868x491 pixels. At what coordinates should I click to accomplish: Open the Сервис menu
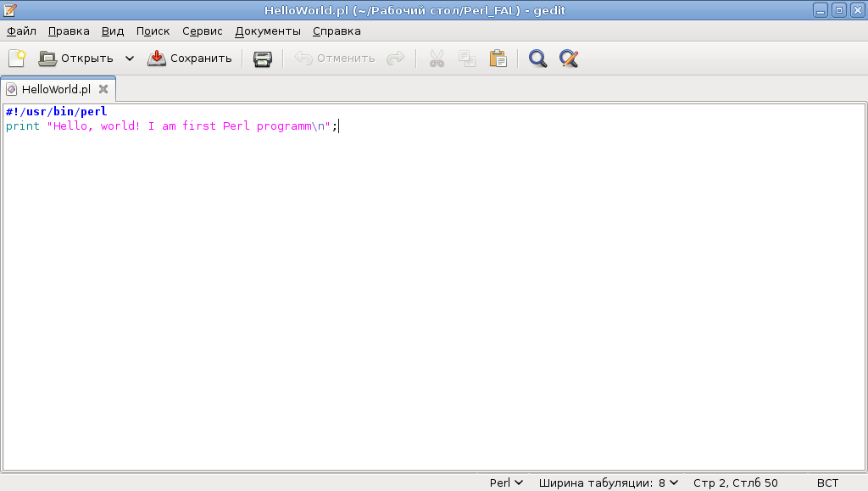(202, 31)
